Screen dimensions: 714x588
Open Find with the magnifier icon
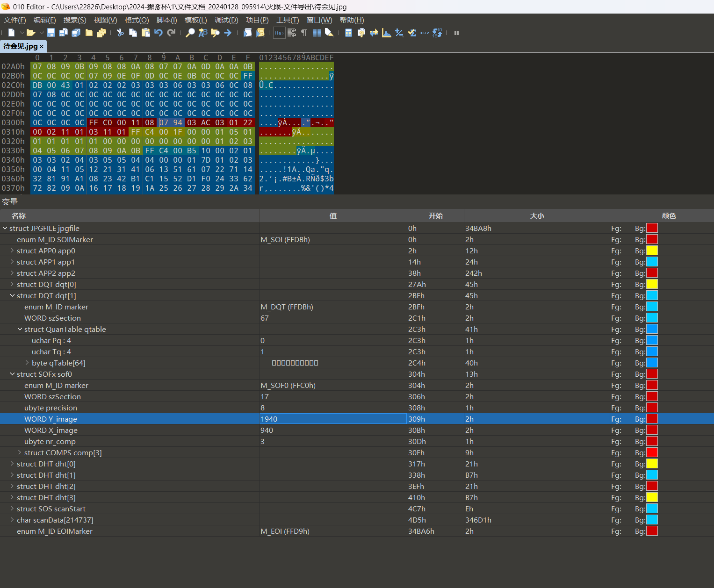pos(190,33)
